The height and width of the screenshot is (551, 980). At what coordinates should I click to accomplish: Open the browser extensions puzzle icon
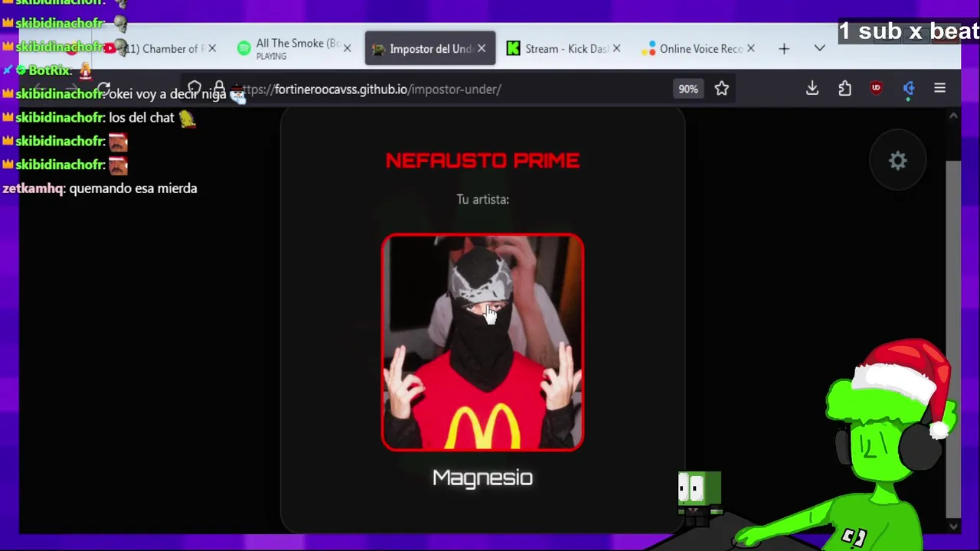tap(844, 89)
